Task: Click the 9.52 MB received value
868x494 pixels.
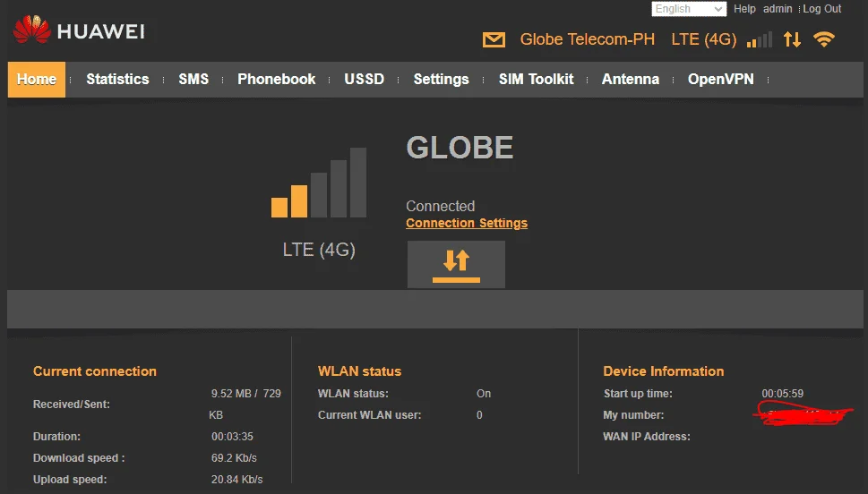Action: 231,394
